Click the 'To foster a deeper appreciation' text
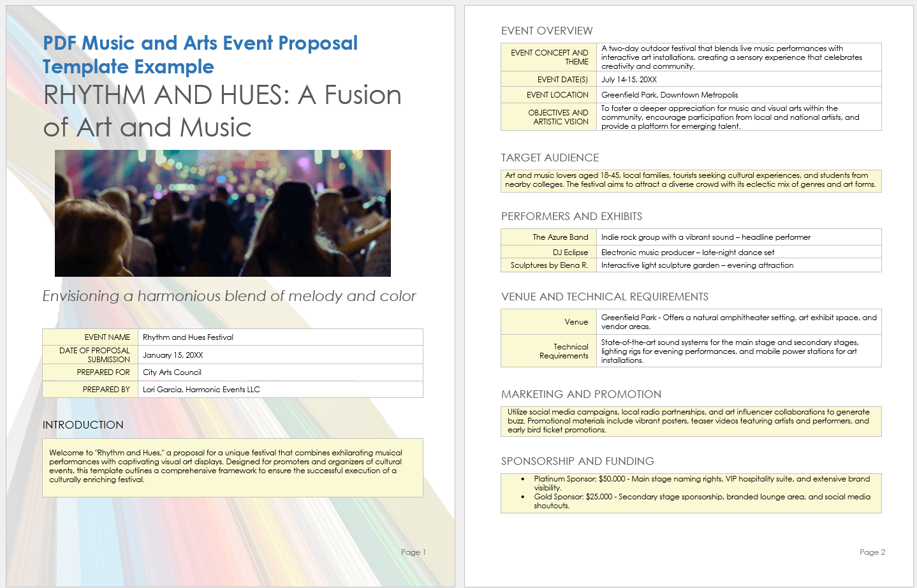Image resolution: width=917 pixels, height=588 pixels. [x=730, y=117]
